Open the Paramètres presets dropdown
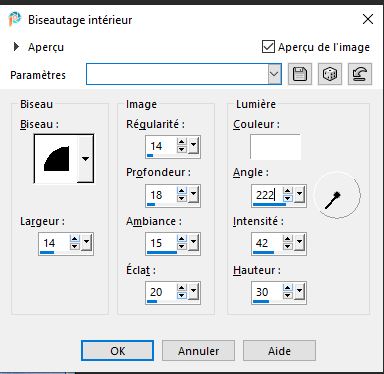 point(274,74)
